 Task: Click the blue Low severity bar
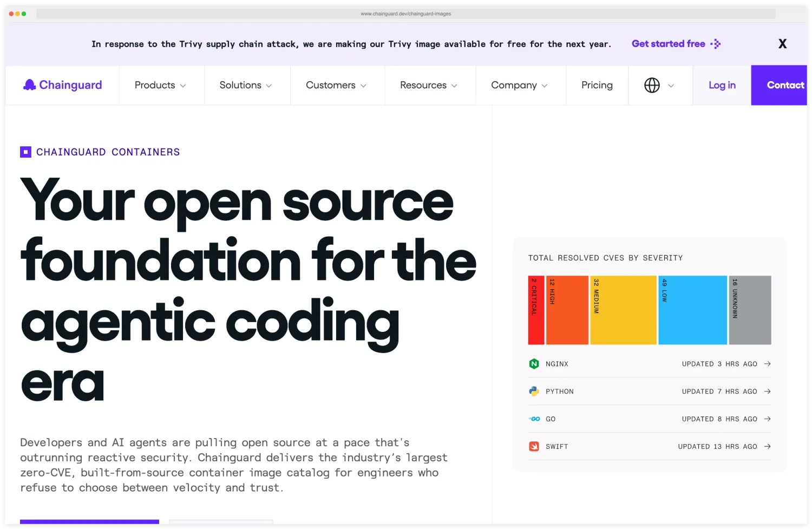(x=693, y=310)
